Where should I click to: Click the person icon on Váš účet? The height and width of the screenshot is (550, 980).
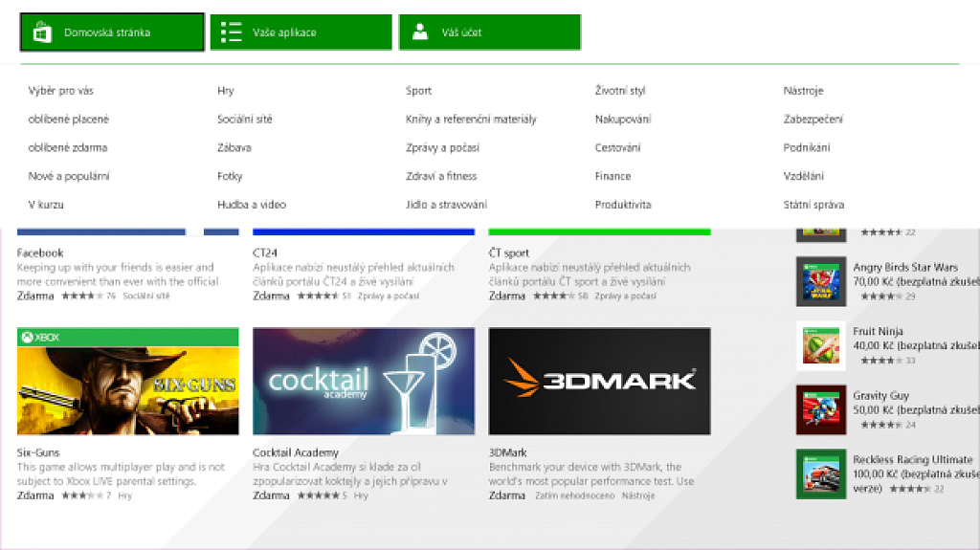tap(420, 32)
